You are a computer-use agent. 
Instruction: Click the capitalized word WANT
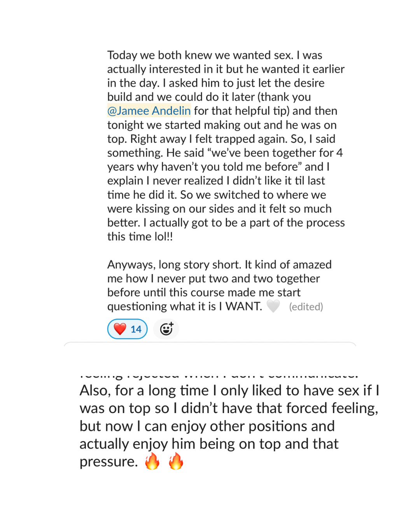tap(243, 306)
